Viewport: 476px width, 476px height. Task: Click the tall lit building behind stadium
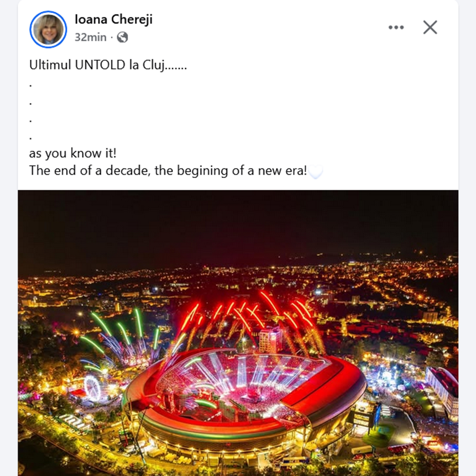tap(270, 339)
